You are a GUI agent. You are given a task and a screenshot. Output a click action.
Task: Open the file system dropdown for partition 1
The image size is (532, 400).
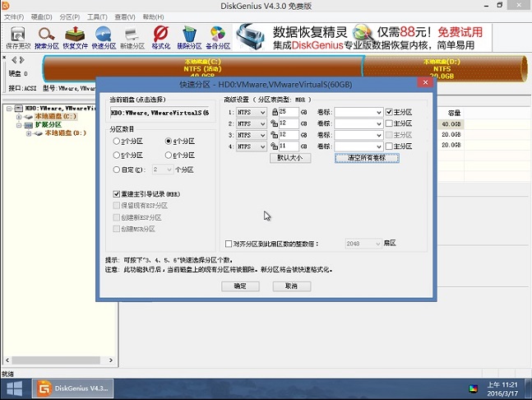252,113
